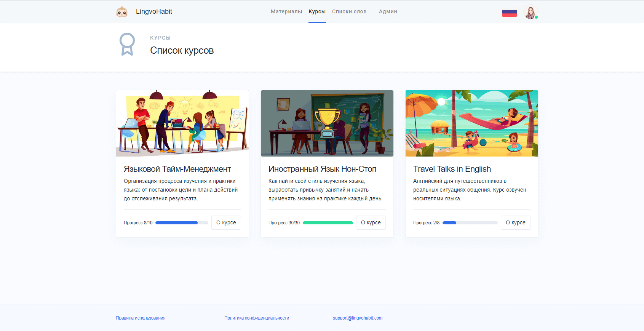Click the Прогресс 2/8 label
This screenshot has height=331, width=644.
tap(426, 223)
